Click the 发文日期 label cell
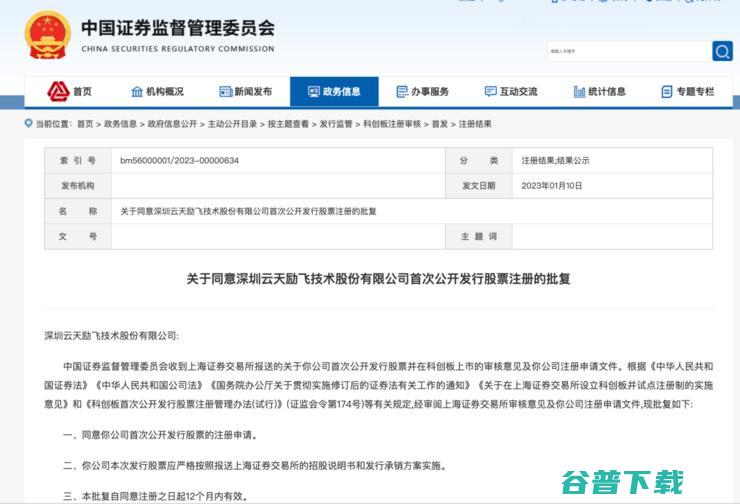 pos(479,186)
